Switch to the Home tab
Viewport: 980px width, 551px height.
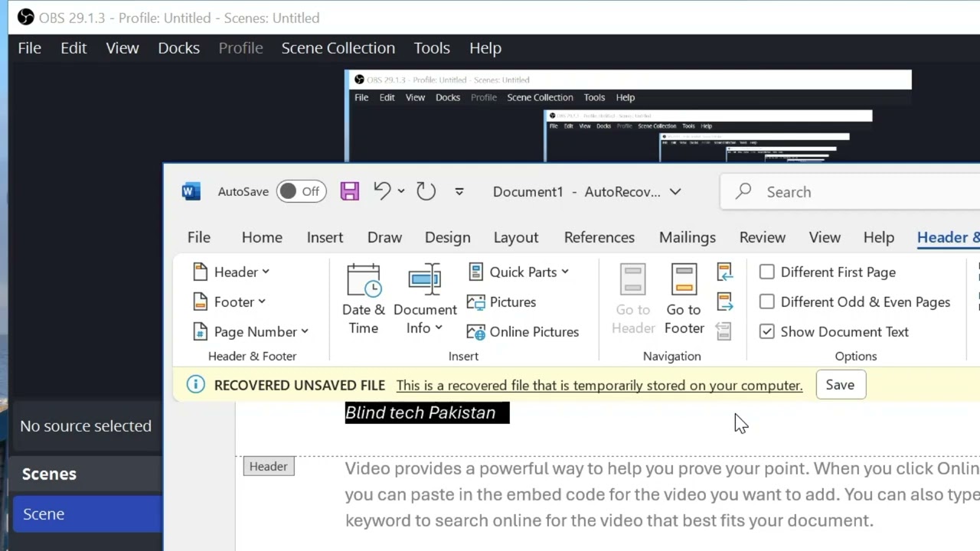pos(262,237)
